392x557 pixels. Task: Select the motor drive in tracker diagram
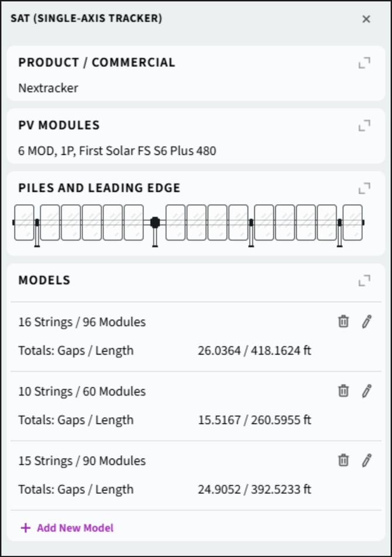coord(155,222)
